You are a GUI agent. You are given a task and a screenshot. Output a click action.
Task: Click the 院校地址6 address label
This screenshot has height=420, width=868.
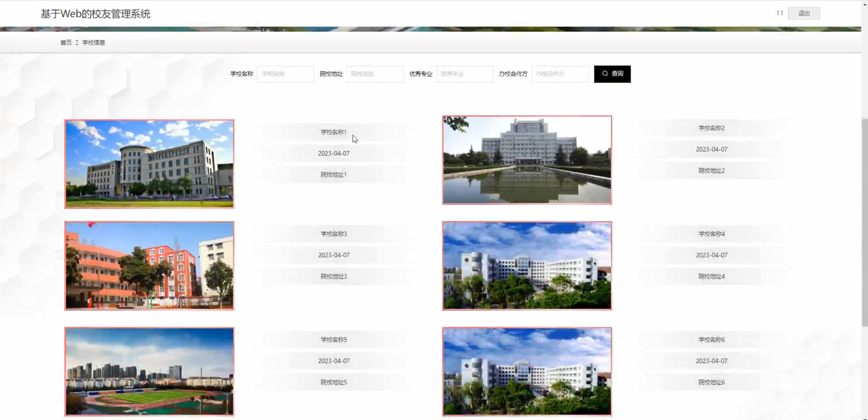(x=711, y=382)
